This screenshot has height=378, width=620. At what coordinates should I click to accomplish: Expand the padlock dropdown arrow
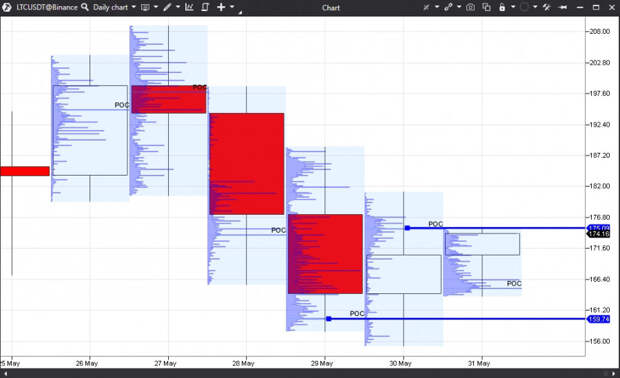tap(513, 7)
